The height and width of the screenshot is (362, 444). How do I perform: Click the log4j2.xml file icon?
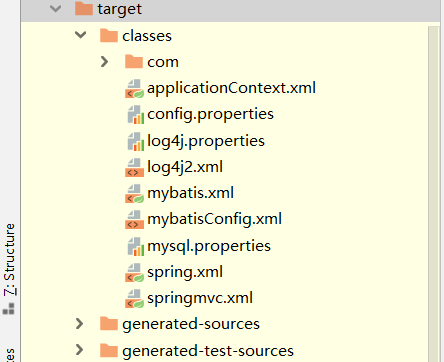tap(134, 167)
